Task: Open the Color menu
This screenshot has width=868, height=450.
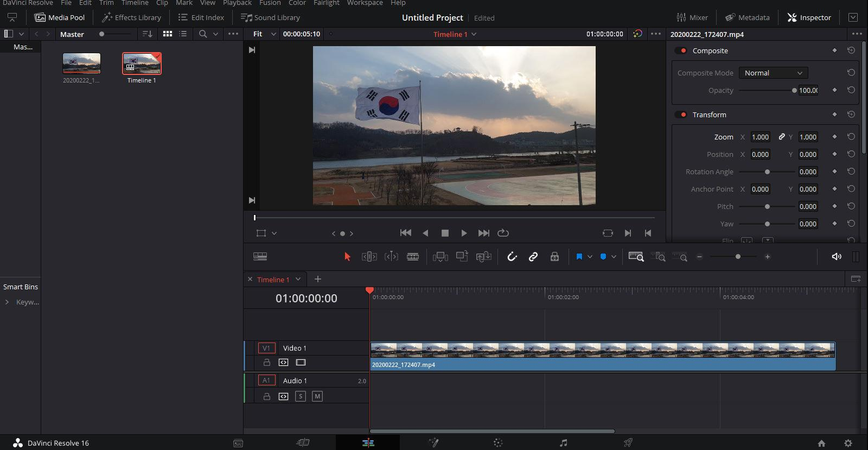Action: 297,3
